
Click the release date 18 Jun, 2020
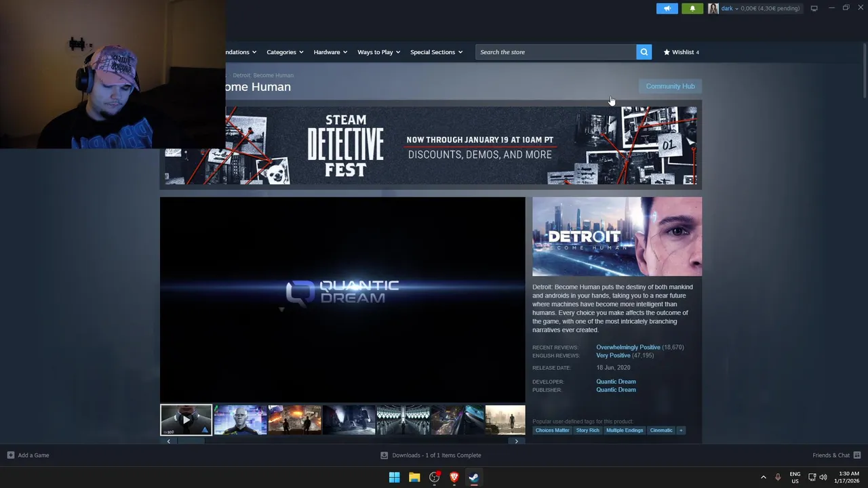[613, 367]
